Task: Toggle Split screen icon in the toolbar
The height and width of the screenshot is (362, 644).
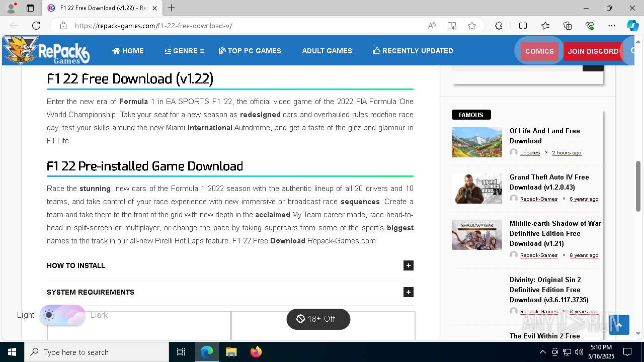Action: [523, 26]
